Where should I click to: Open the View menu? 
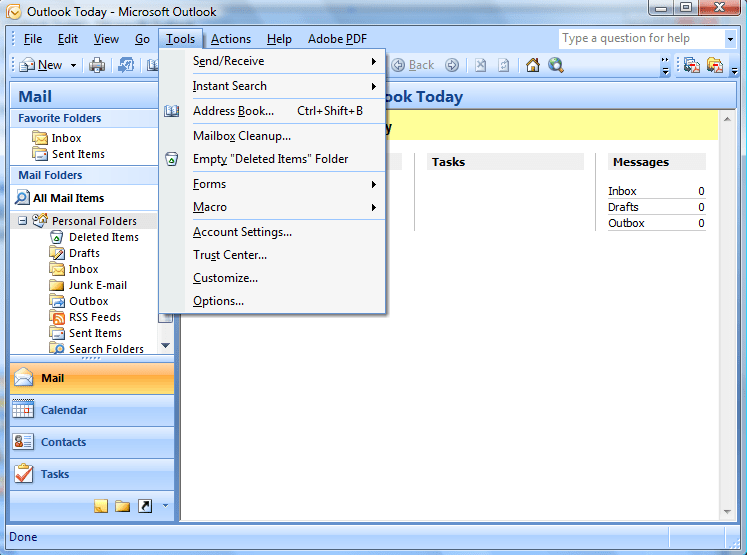coord(106,39)
